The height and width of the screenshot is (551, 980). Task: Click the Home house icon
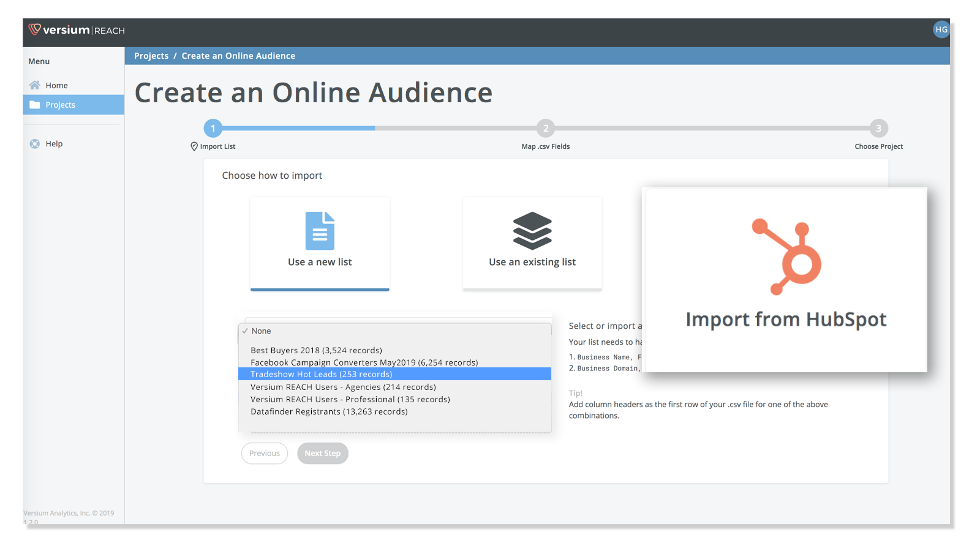(x=35, y=85)
